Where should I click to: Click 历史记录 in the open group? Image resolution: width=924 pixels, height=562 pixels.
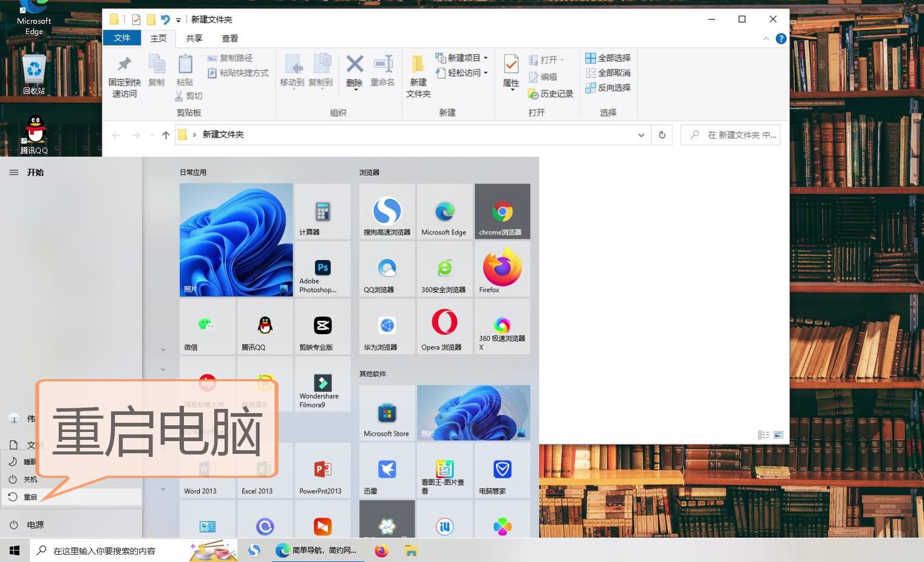[551, 94]
